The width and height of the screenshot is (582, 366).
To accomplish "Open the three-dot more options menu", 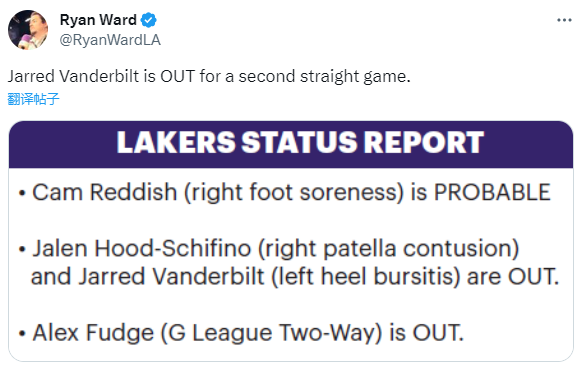I will 564,20.
